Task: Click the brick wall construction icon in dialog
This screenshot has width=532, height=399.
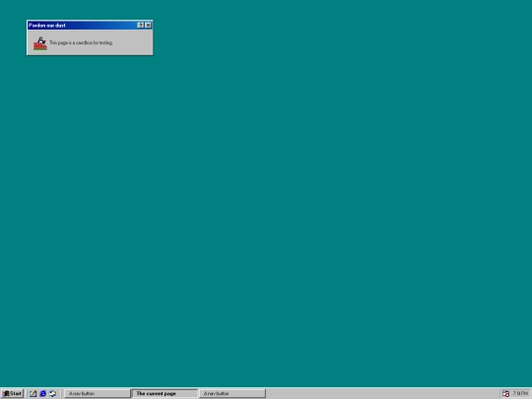Action: tap(40, 43)
